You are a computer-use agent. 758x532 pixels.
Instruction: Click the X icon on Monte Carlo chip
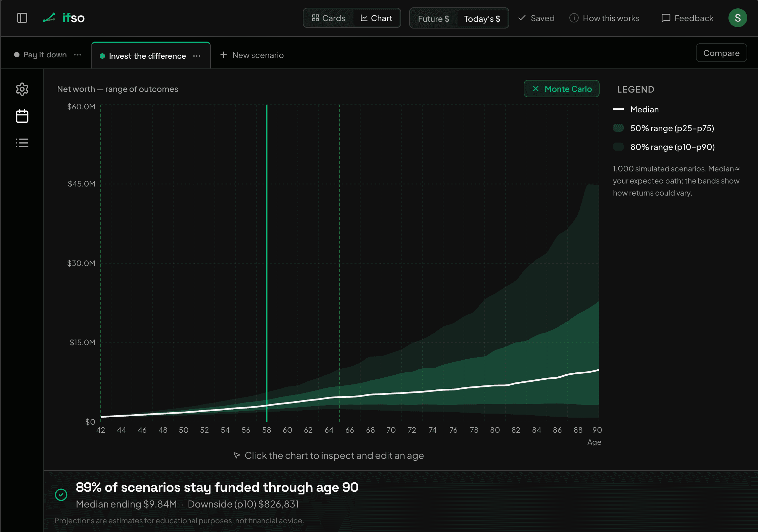coord(536,89)
